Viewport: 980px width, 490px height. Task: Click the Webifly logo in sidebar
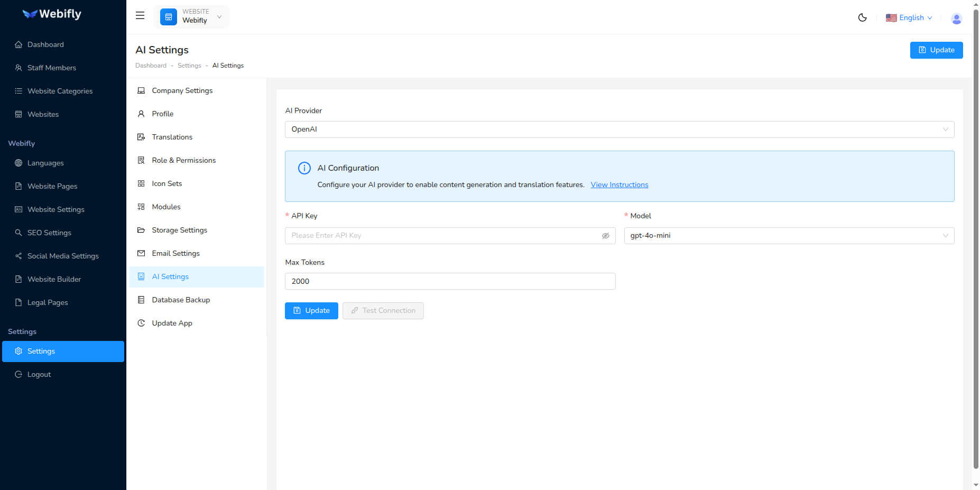tap(52, 14)
